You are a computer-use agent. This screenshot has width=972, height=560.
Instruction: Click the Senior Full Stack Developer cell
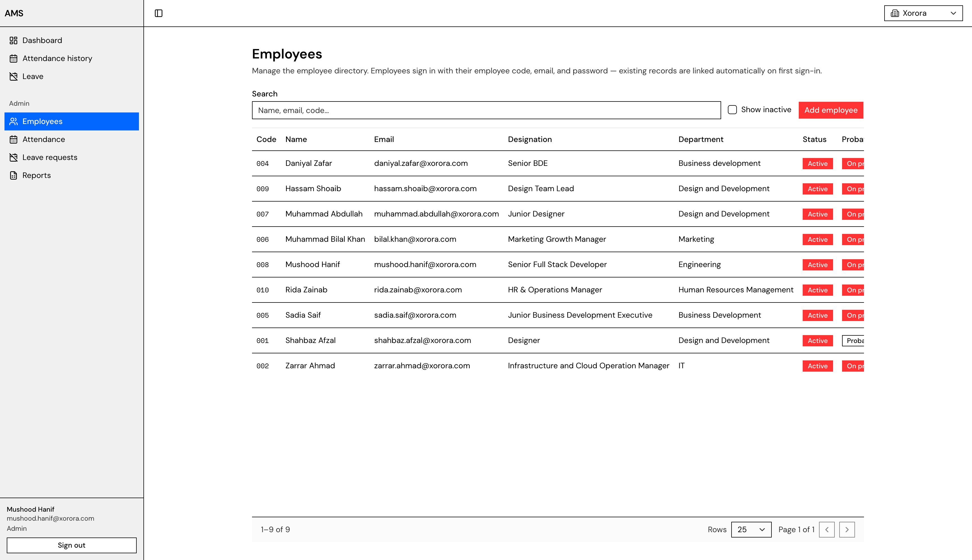(557, 265)
